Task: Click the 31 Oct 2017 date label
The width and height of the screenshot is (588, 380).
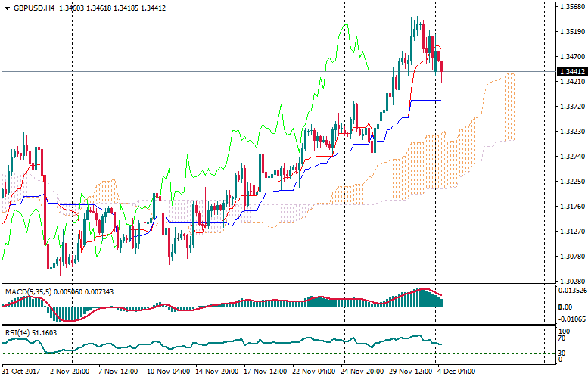Action: [x=22, y=372]
